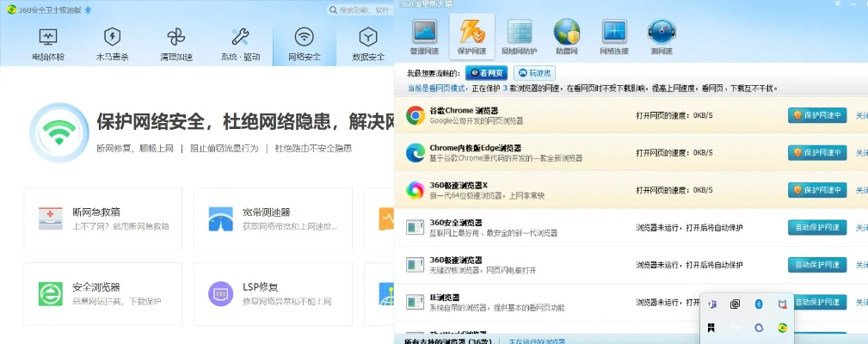
Task: Open 网络连接 in the firewall toolbar
Action: click(614, 37)
